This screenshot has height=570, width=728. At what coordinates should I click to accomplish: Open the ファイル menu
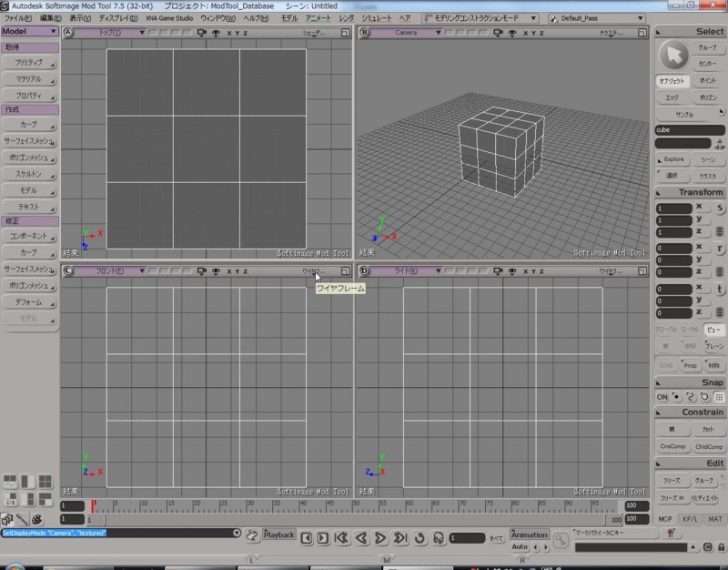point(18,18)
